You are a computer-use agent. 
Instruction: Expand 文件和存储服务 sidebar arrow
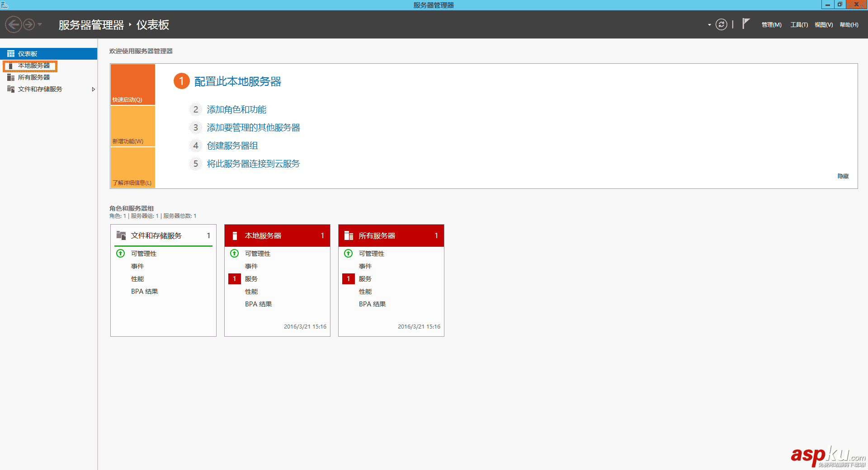(93, 89)
